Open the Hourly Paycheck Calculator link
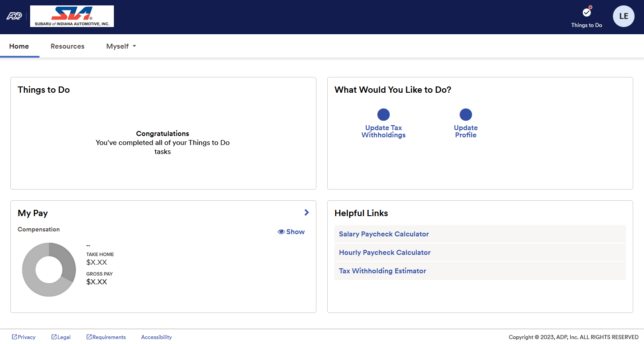The height and width of the screenshot is (344, 644). (385, 252)
